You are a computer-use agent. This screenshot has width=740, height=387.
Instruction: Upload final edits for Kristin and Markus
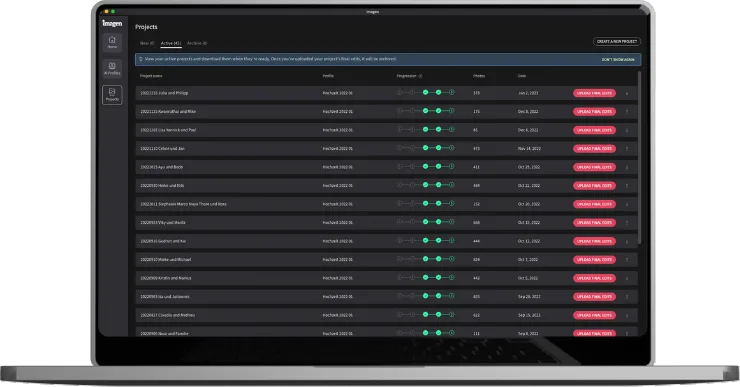click(x=594, y=278)
